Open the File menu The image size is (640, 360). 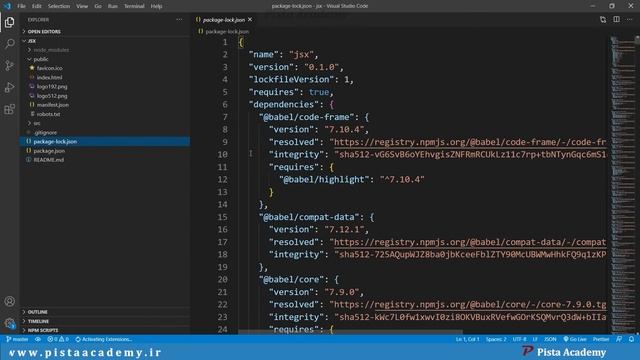coord(21,6)
